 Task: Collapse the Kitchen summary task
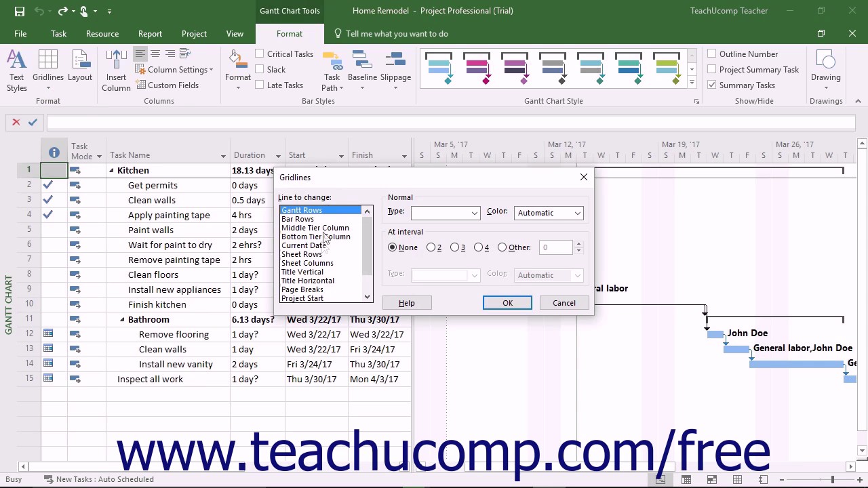[111, 171]
